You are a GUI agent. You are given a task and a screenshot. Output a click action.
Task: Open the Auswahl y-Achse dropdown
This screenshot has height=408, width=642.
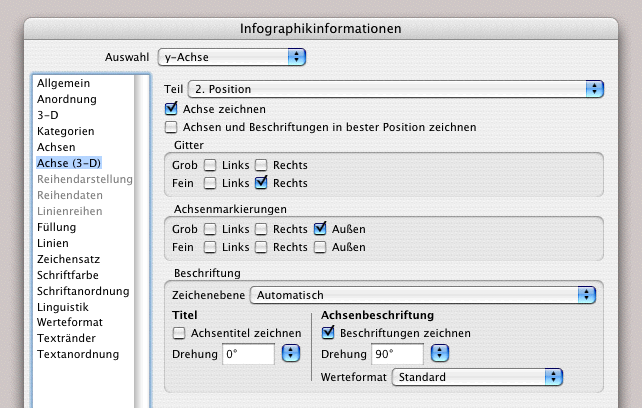click(x=296, y=57)
